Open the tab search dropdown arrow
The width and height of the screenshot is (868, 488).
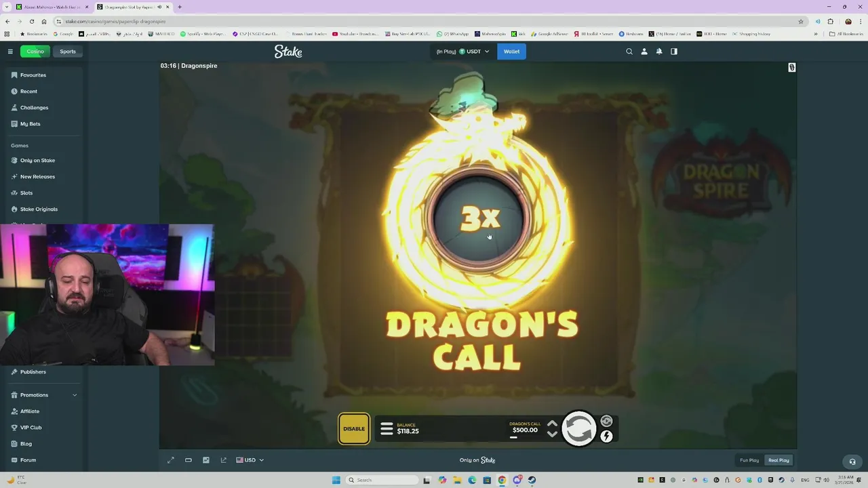[6, 7]
